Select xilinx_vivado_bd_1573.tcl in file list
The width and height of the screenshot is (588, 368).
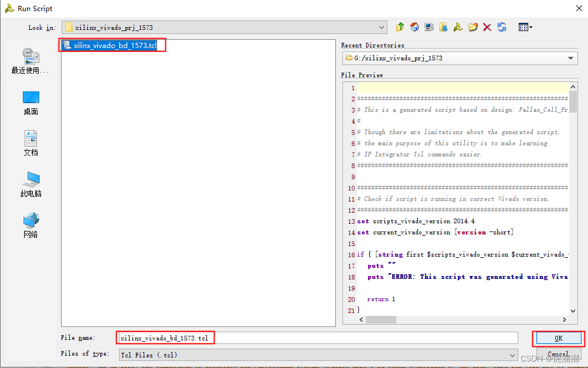tap(112, 44)
